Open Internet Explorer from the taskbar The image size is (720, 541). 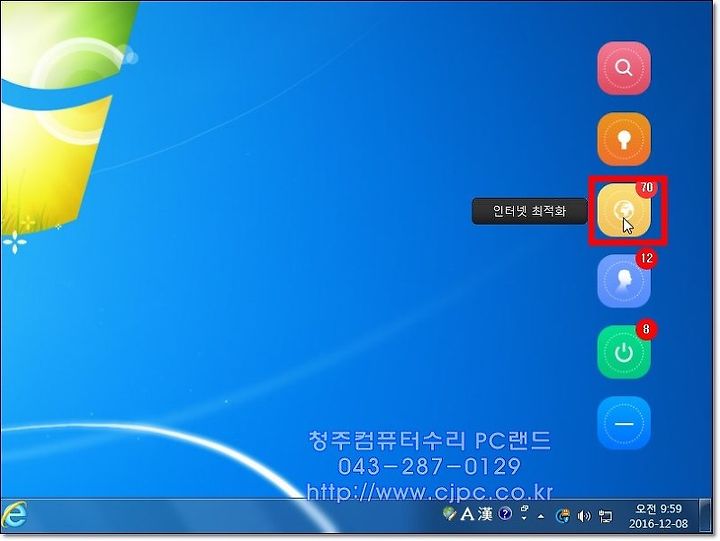pos(15,515)
